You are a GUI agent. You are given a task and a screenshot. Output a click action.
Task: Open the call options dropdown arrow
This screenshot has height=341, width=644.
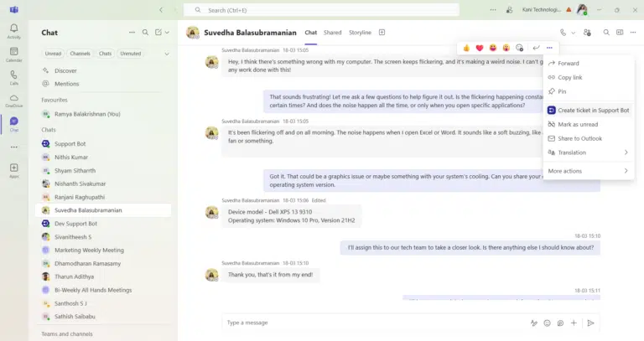pos(574,33)
